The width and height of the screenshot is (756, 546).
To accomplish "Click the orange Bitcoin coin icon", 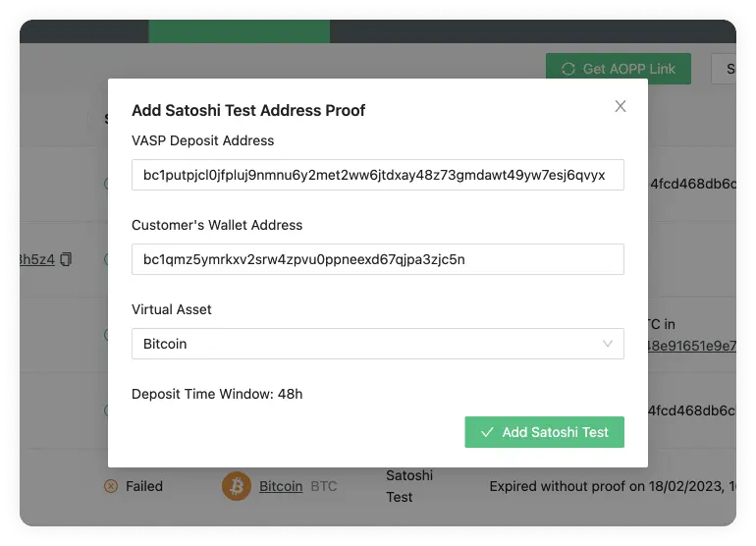I will 237,486.
